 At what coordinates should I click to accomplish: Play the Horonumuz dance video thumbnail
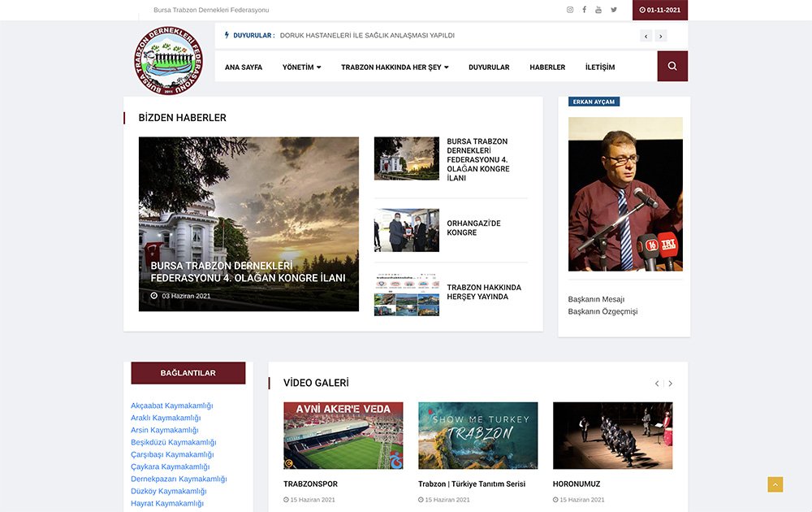pos(612,436)
